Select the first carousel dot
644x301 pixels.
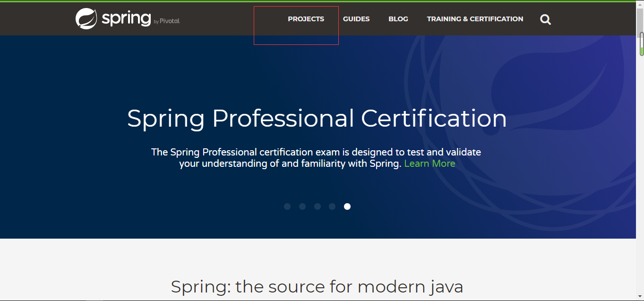287,206
